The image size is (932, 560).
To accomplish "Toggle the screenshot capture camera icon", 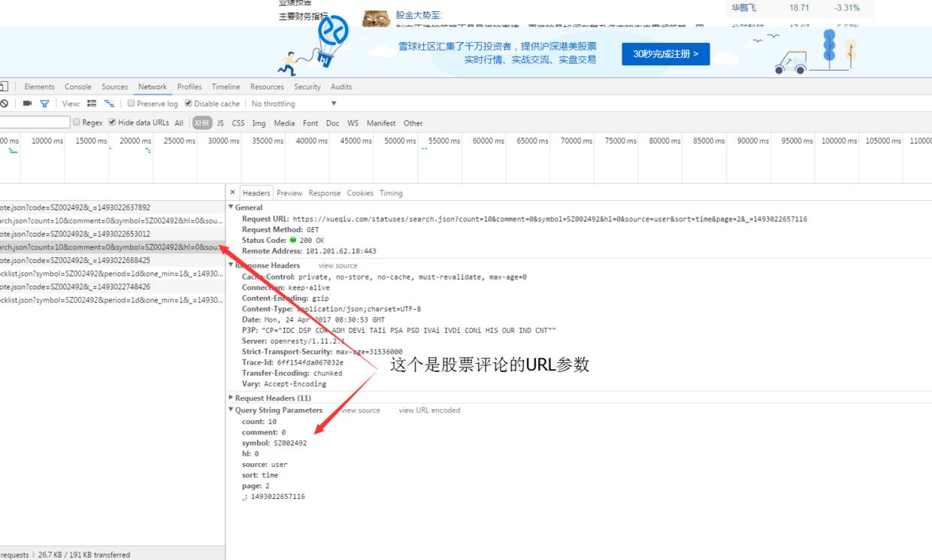I will click(28, 104).
